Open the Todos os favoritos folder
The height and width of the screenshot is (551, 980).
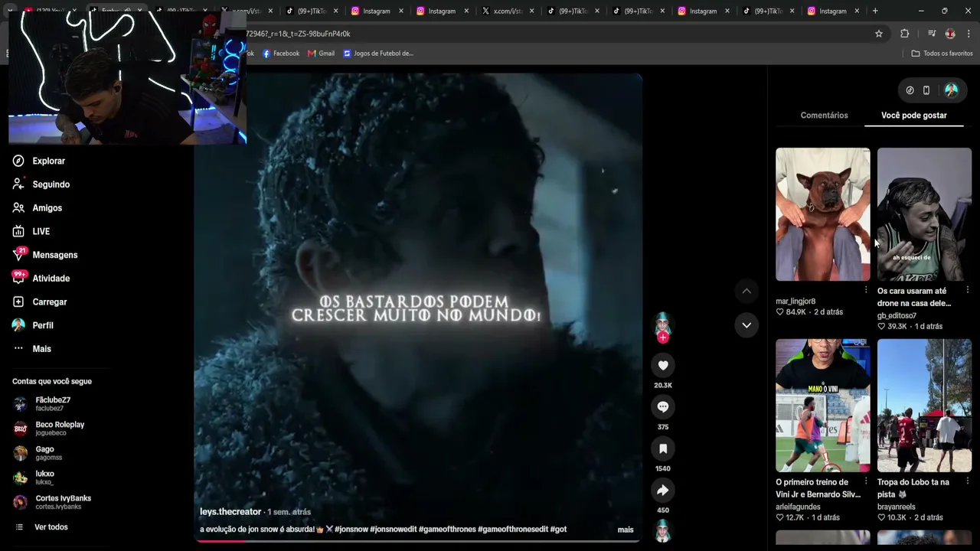942,54
